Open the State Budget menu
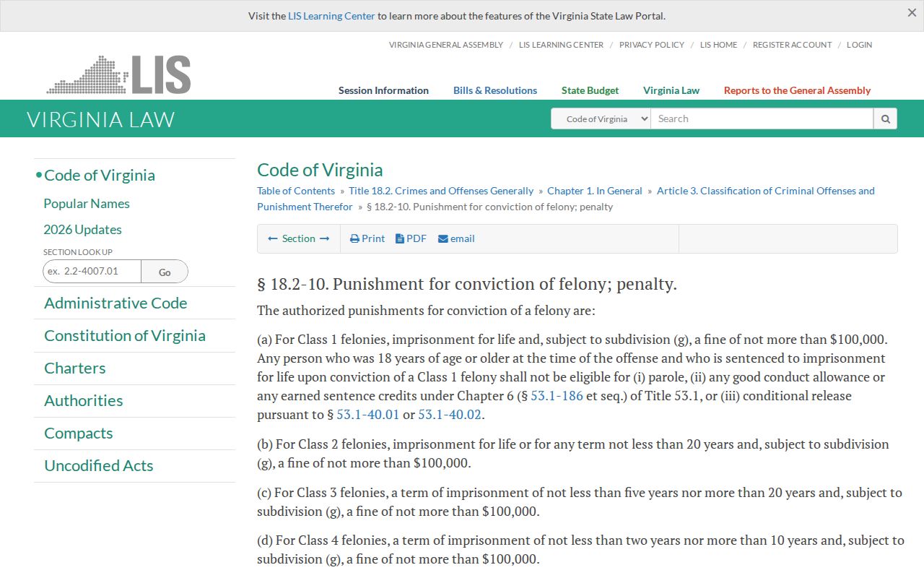The width and height of the screenshot is (924, 578). (x=590, y=90)
